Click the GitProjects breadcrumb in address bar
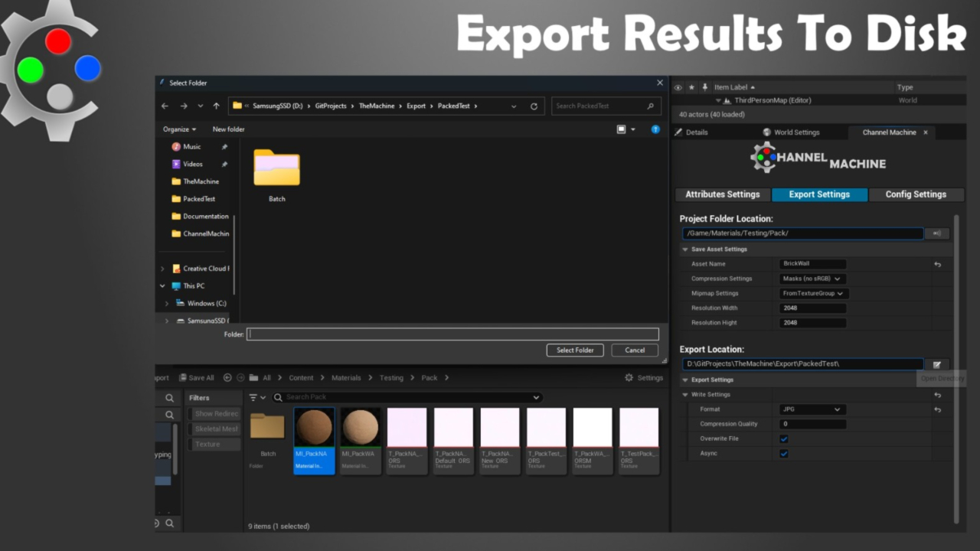The height and width of the screenshot is (551, 980). (331, 106)
